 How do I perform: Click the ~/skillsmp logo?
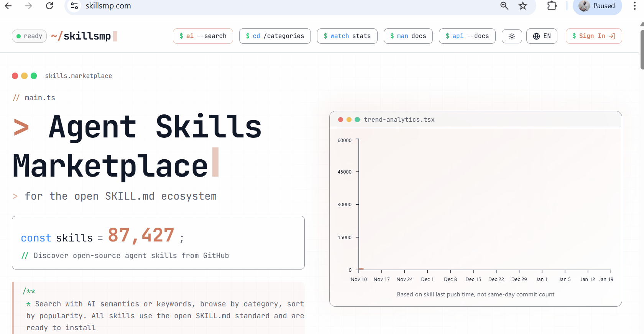tap(84, 36)
